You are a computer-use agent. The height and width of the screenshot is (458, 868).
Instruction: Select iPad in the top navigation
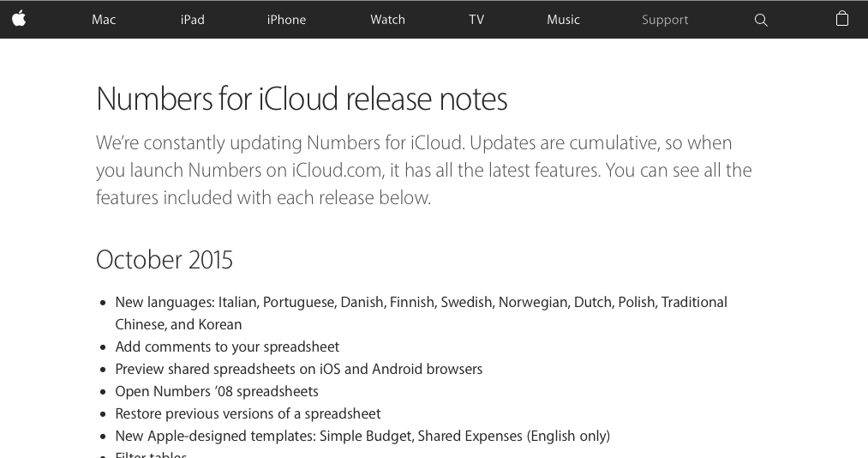(x=193, y=20)
